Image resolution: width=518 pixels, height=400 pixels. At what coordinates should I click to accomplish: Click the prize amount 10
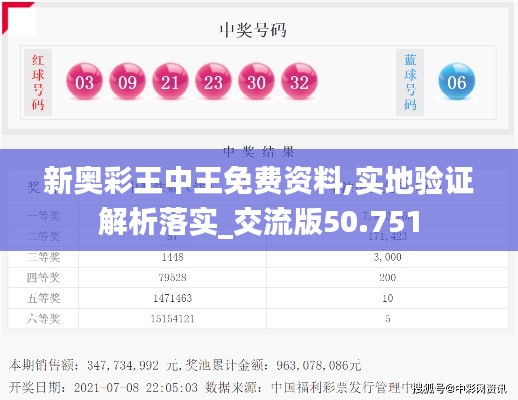[388, 298]
